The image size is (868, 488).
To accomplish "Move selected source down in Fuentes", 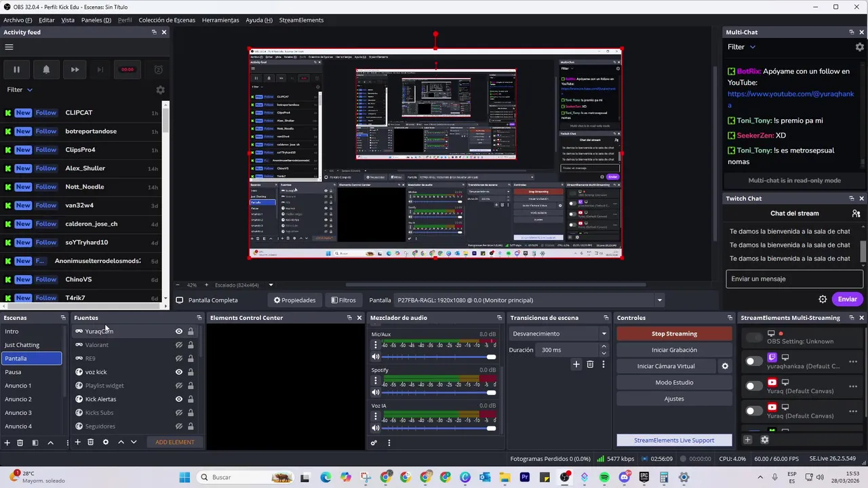I will pyautogui.click(x=134, y=442).
